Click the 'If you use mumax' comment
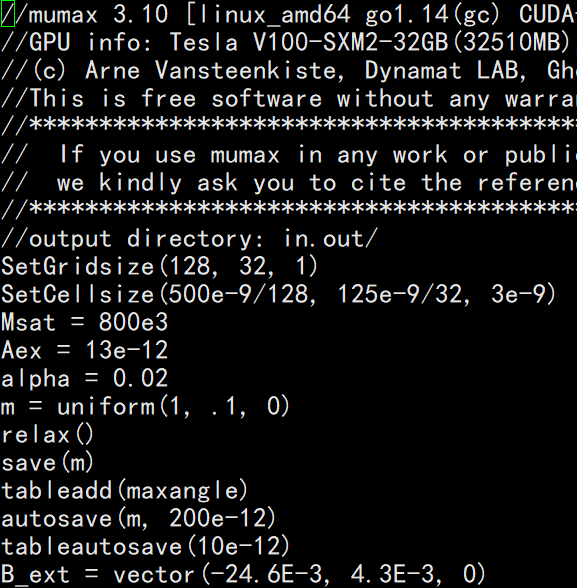This screenshot has height=588, width=577. pyautogui.click(x=288, y=155)
